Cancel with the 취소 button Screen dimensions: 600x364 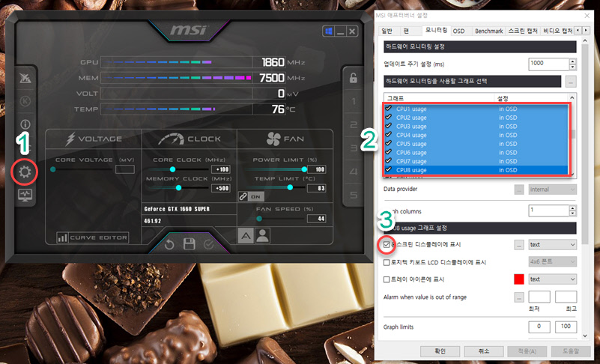(x=484, y=351)
